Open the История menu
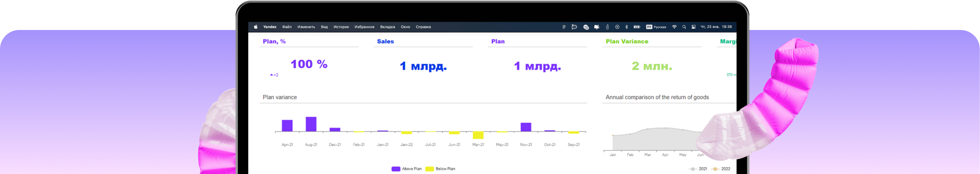 tap(341, 27)
